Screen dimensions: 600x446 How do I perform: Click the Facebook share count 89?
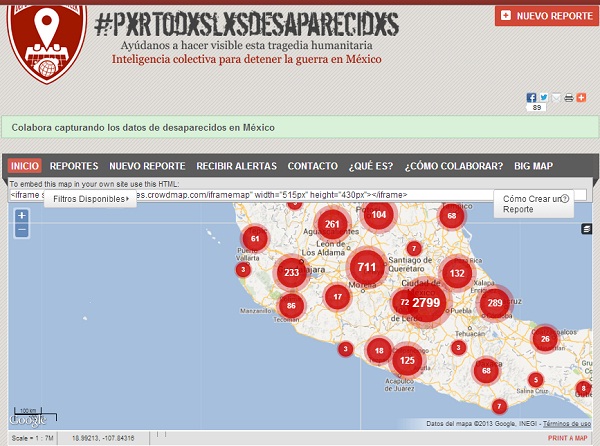(536, 107)
